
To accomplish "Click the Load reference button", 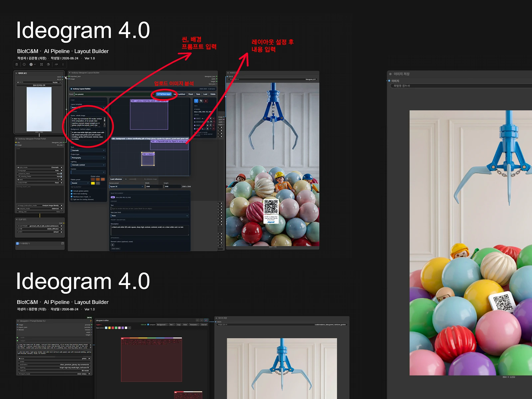I will click(116, 179).
